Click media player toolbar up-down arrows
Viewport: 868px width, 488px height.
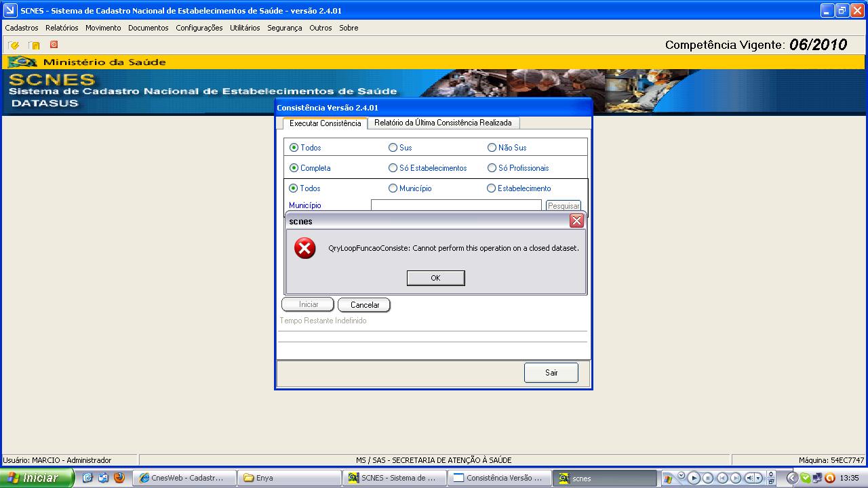point(771,474)
